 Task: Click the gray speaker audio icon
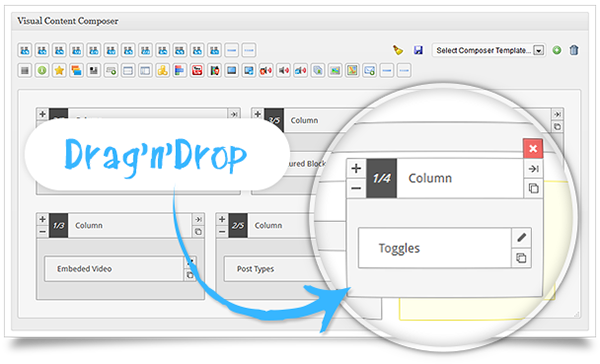pos(284,70)
